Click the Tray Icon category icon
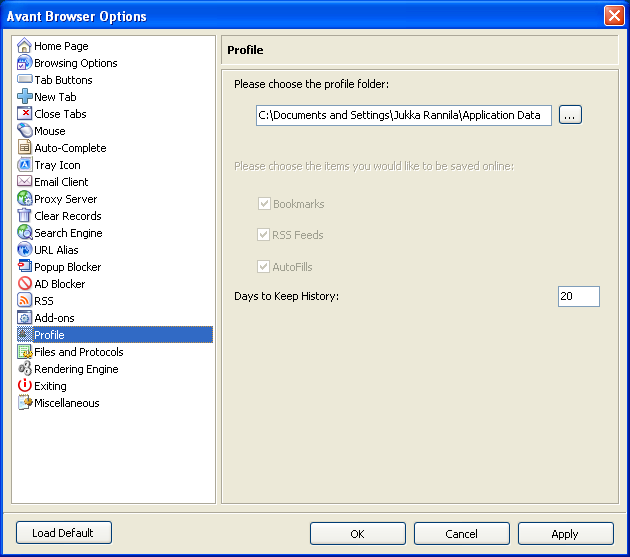This screenshot has height=557, width=630. click(24, 164)
